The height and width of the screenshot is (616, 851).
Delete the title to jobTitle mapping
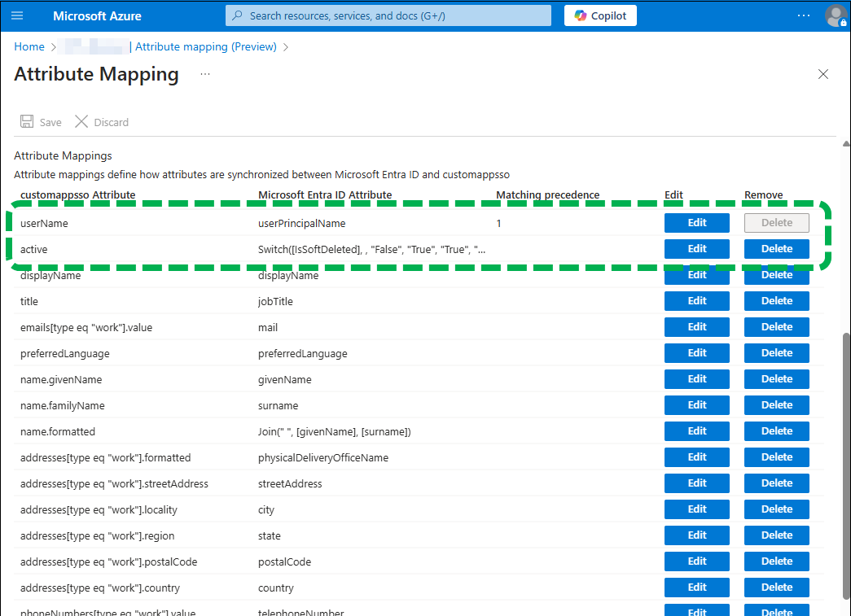coord(776,300)
